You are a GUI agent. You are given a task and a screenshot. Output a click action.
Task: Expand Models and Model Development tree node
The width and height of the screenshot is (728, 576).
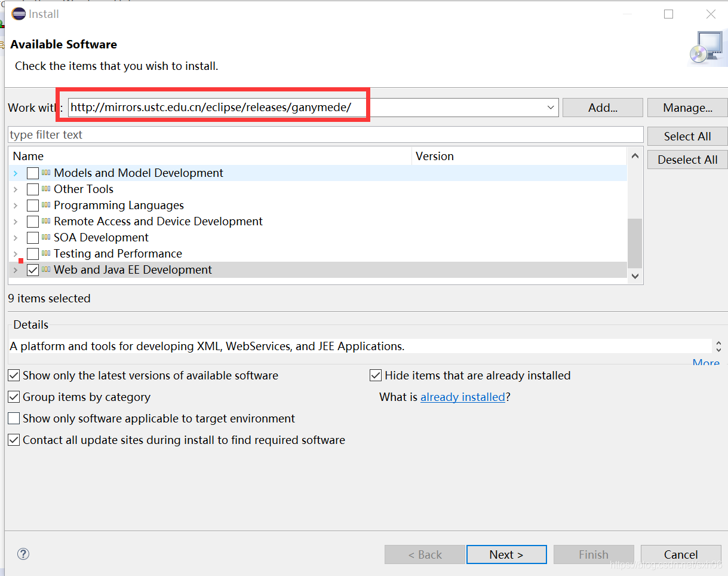click(16, 173)
